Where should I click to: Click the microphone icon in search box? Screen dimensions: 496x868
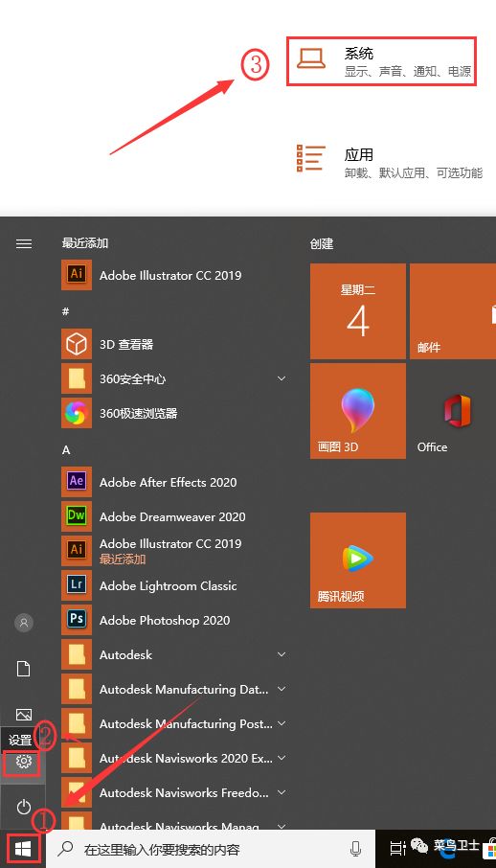coord(356,849)
